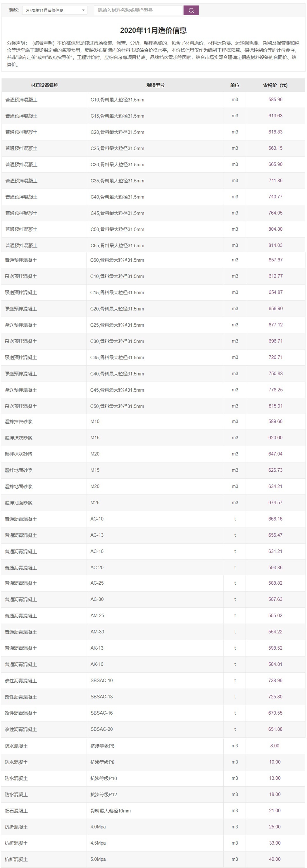Screen dimensions: 307x868
Task: Click the material name search field
Action: pos(138,11)
